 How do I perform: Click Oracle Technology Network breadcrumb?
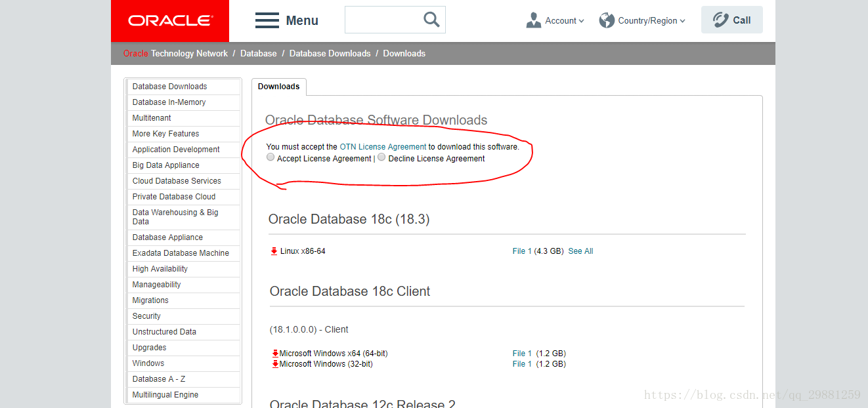click(175, 54)
